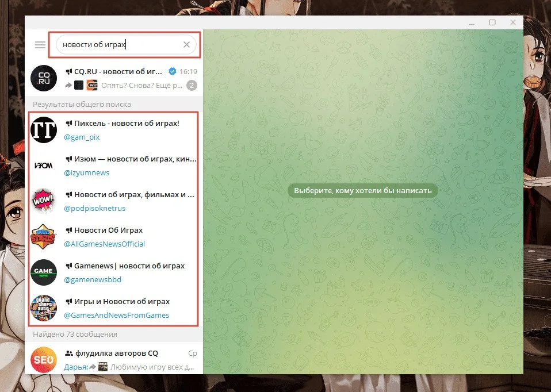The width and height of the screenshot is (551, 392).
Task: Click the CQ.RU round avatar
Action: 44,78
